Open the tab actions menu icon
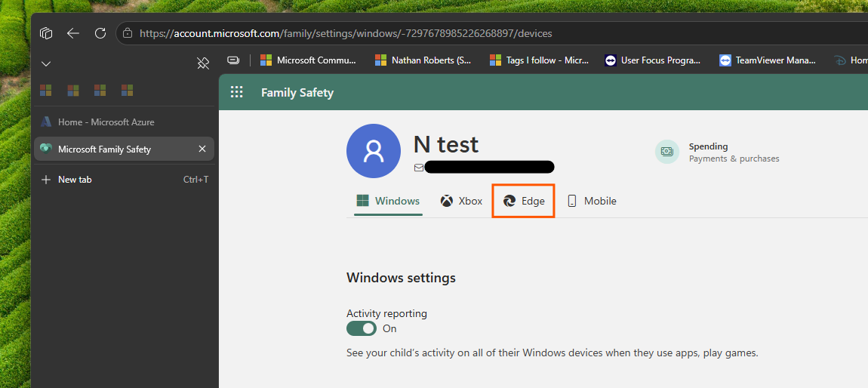Image resolution: width=868 pixels, height=388 pixels. point(46,33)
